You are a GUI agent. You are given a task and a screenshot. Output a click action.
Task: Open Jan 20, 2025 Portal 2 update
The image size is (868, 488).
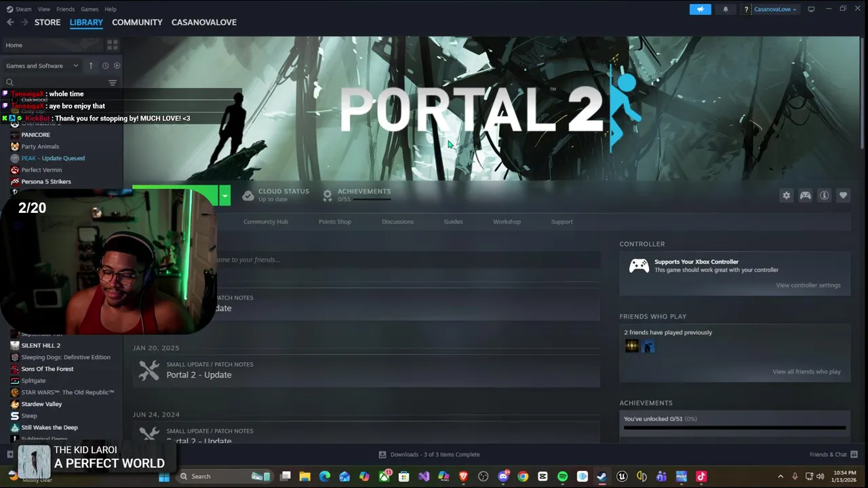click(x=366, y=371)
